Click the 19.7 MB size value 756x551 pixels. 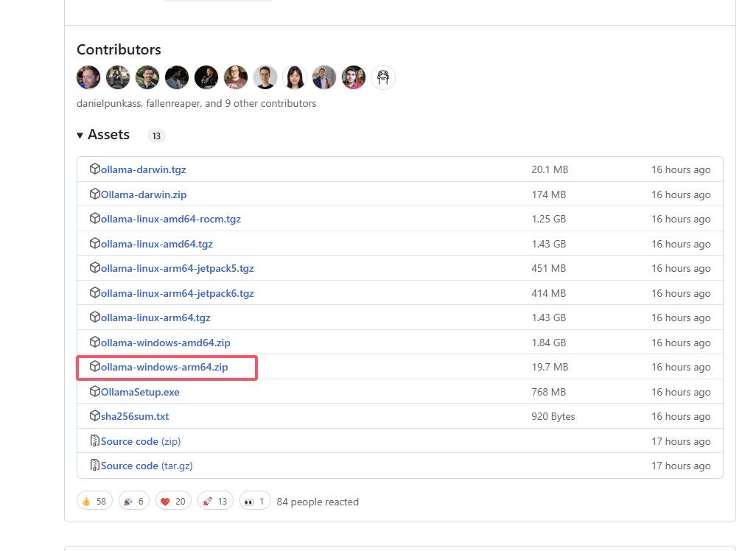point(550,368)
